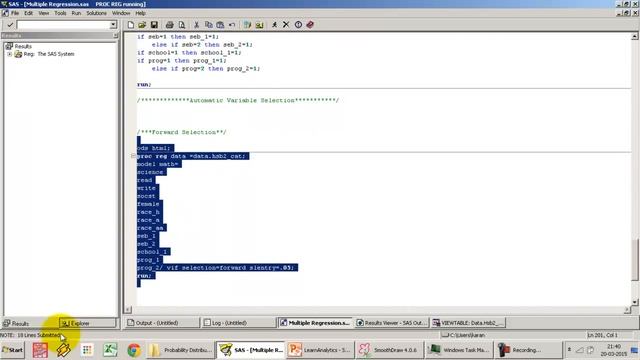This screenshot has width=640, height=360.
Task: Open the Tools menu
Action: tap(60, 13)
